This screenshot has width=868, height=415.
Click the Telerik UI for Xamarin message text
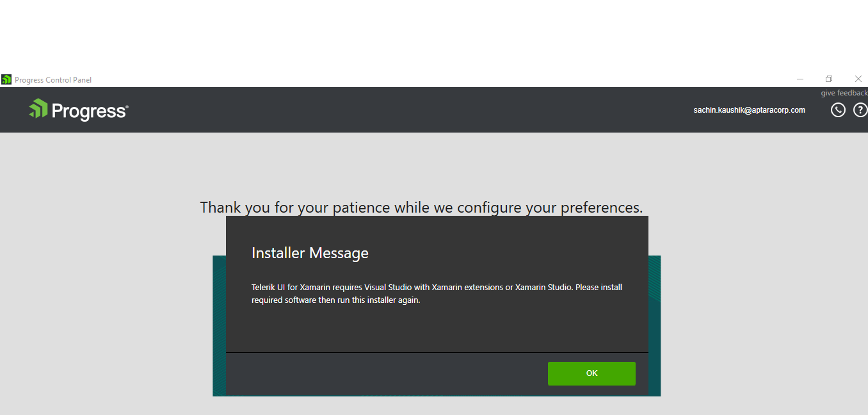click(437, 293)
